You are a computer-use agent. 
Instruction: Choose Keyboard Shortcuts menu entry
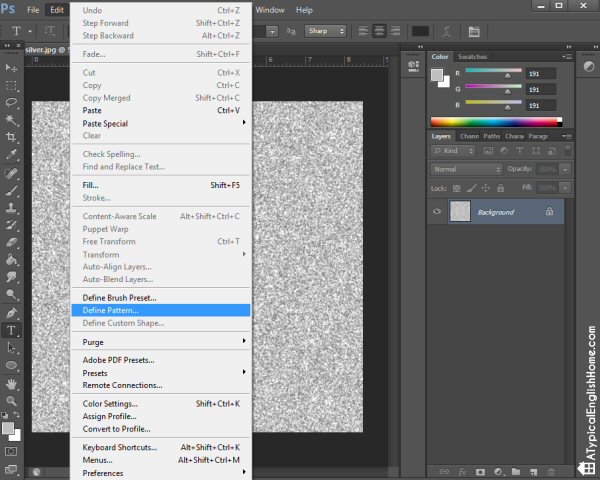point(161,447)
